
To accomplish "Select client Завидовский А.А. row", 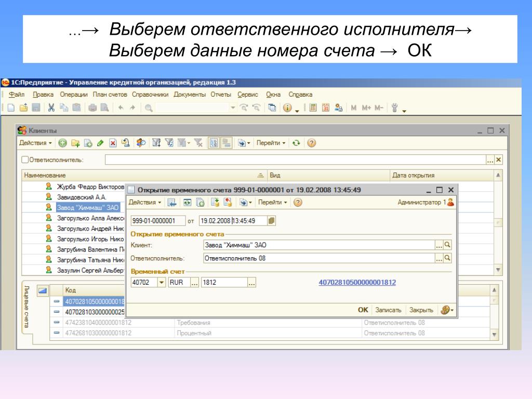I will [x=74, y=197].
